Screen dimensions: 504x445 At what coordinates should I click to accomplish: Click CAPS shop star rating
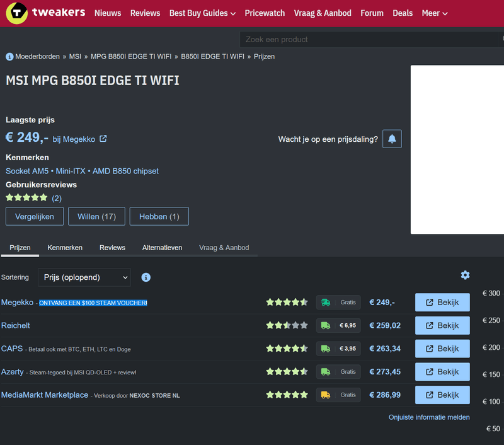point(287,349)
